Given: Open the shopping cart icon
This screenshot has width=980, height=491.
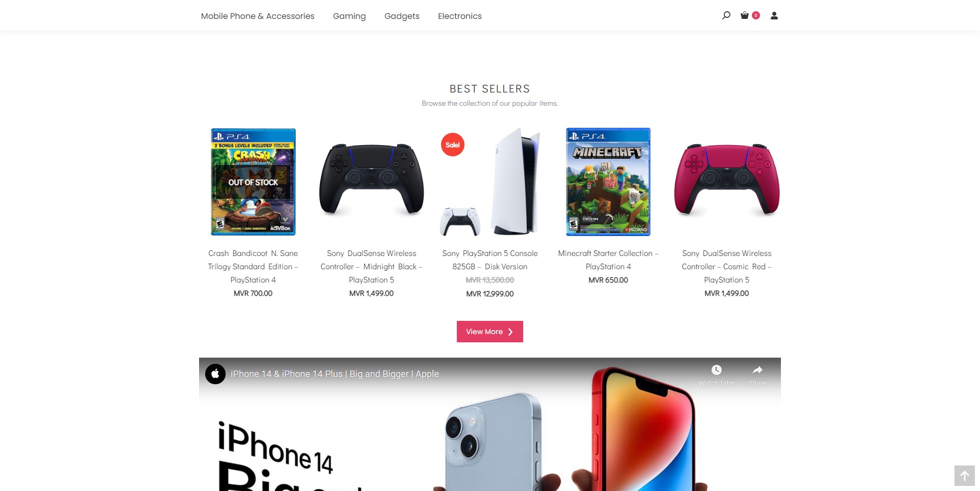Looking at the screenshot, I should (x=745, y=15).
